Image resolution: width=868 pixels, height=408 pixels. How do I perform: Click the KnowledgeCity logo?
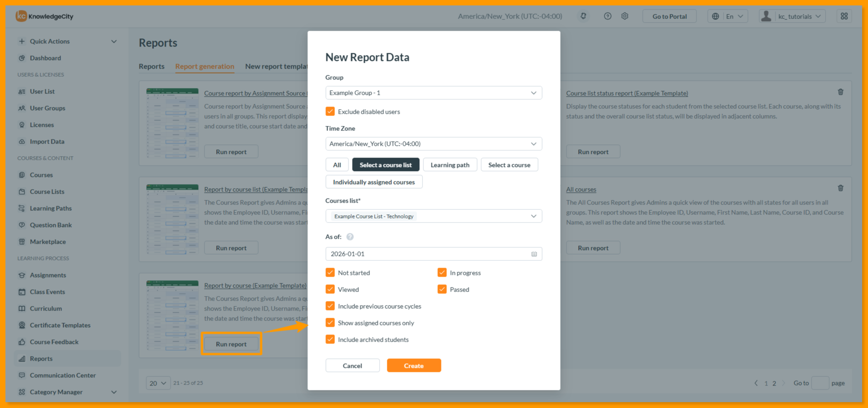pyautogui.click(x=45, y=16)
